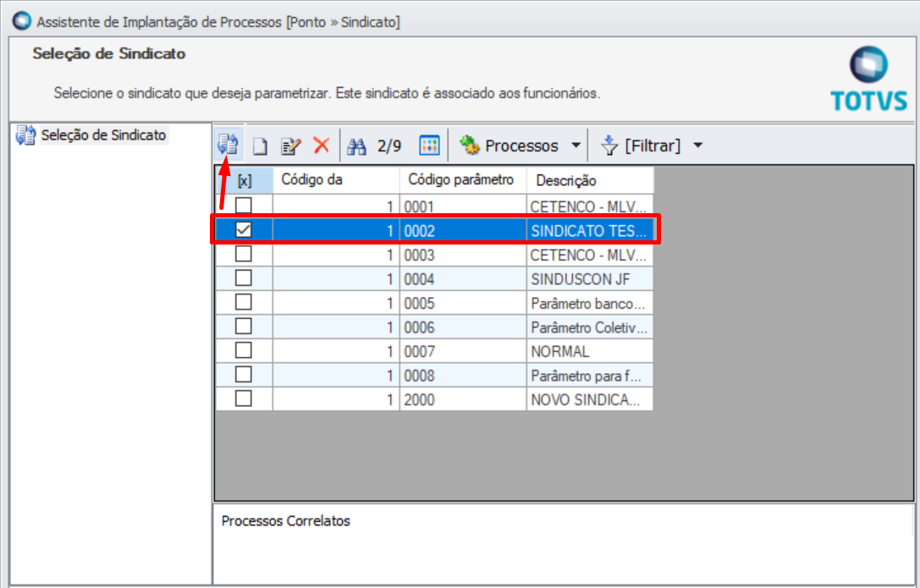Screen dimensions: 920x588
Task: Click the Filtrar funnel icon
Action: 609,146
